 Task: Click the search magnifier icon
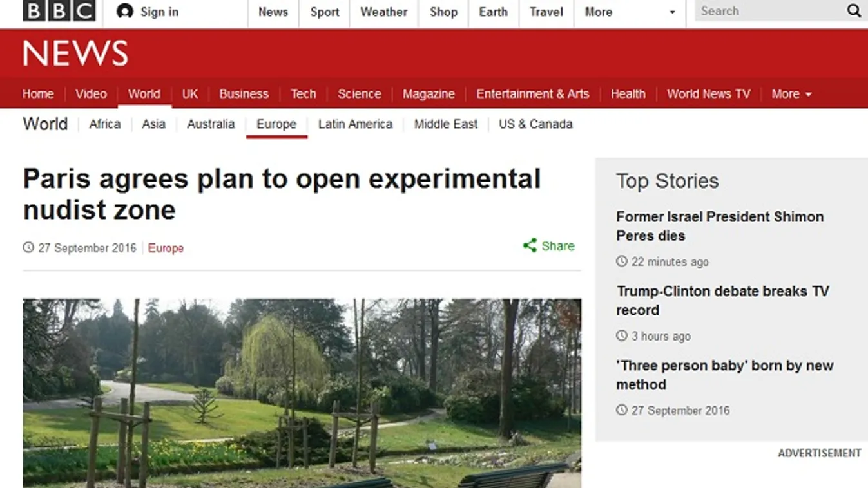tap(854, 11)
